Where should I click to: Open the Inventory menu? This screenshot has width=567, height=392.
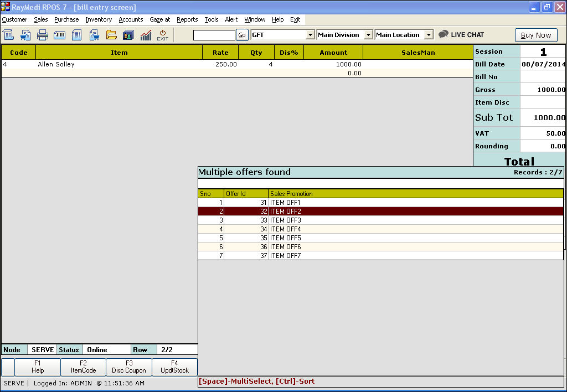point(99,19)
